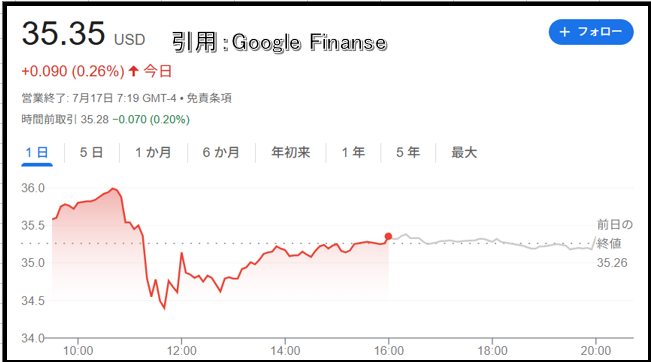
Task: Open the 1か月 chart range
Action: (153, 152)
